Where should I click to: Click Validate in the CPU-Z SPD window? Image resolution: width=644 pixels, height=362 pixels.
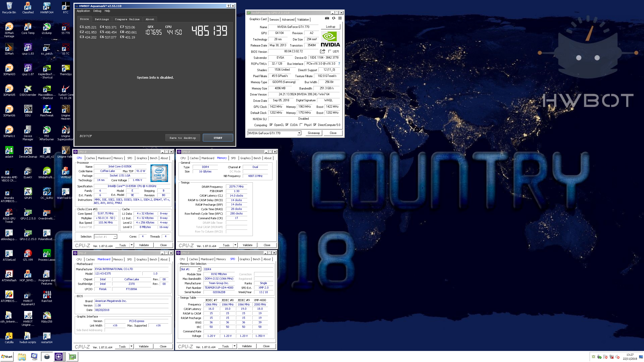tap(247, 346)
